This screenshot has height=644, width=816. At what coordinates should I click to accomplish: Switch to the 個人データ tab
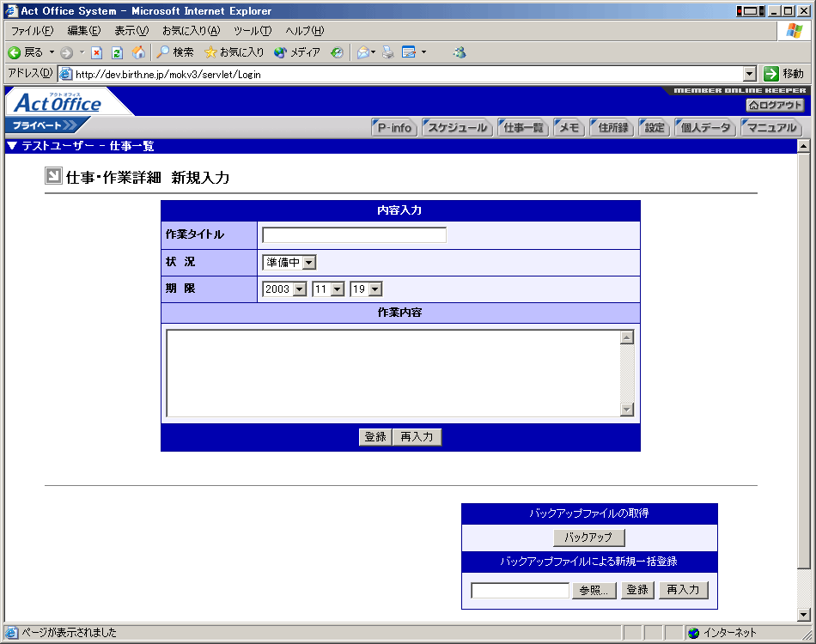[x=705, y=127]
